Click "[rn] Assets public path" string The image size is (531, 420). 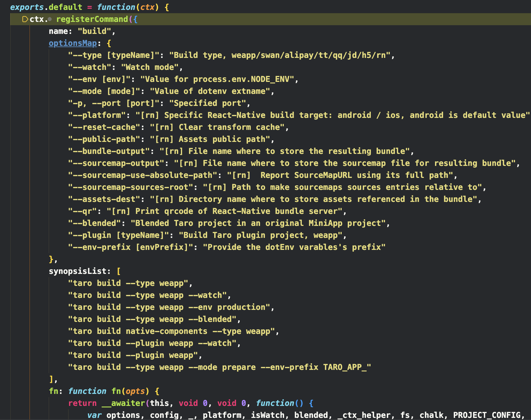210,139
